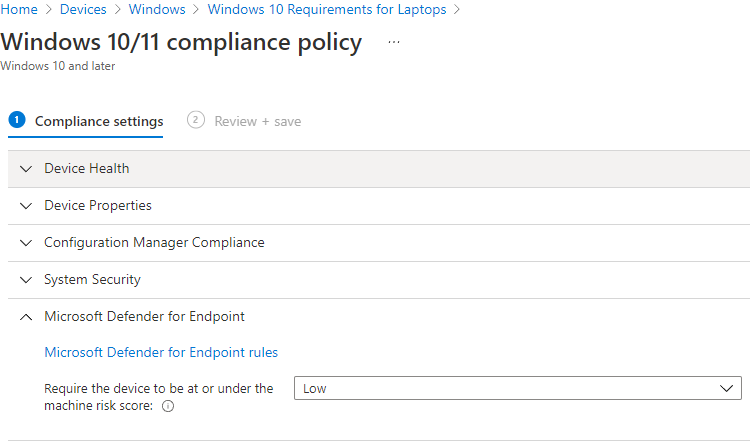Open Windows 10 Requirements for Laptops breadcrumb
The height and width of the screenshot is (442, 756).
pos(327,9)
